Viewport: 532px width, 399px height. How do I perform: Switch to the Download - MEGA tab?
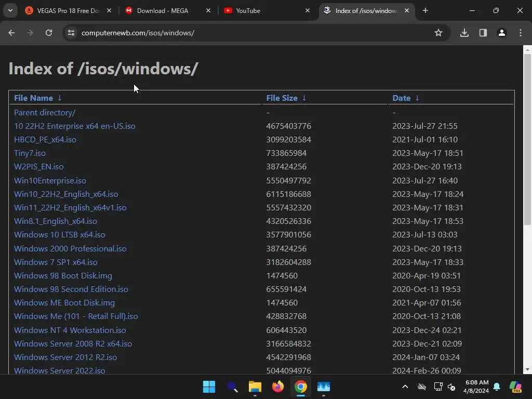(168, 10)
